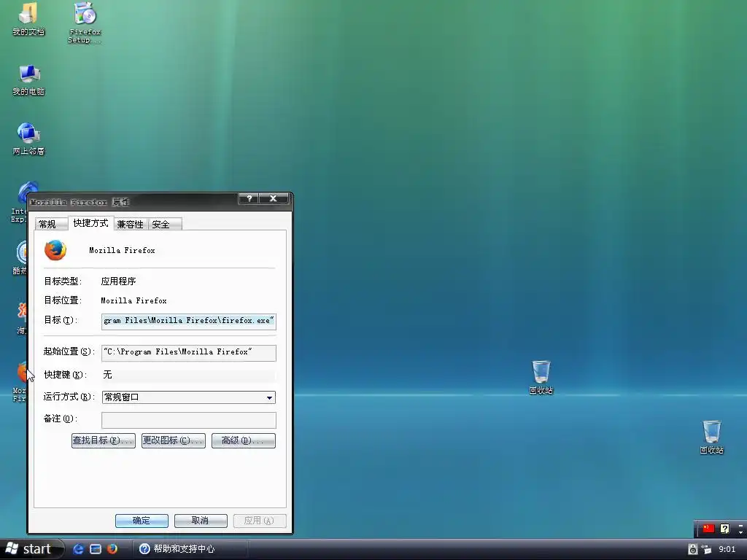Close the Mozilla Firefox properties dialog
The width and height of the screenshot is (747, 560).
click(x=274, y=198)
